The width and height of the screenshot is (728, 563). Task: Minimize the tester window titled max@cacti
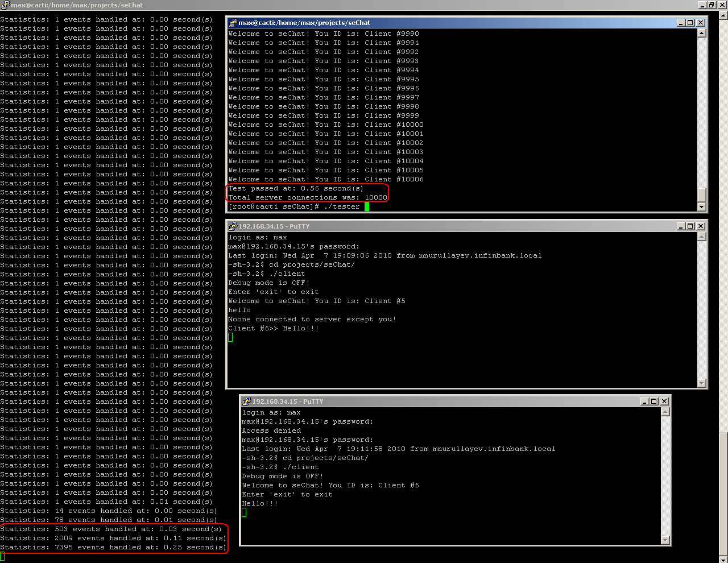[681, 23]
